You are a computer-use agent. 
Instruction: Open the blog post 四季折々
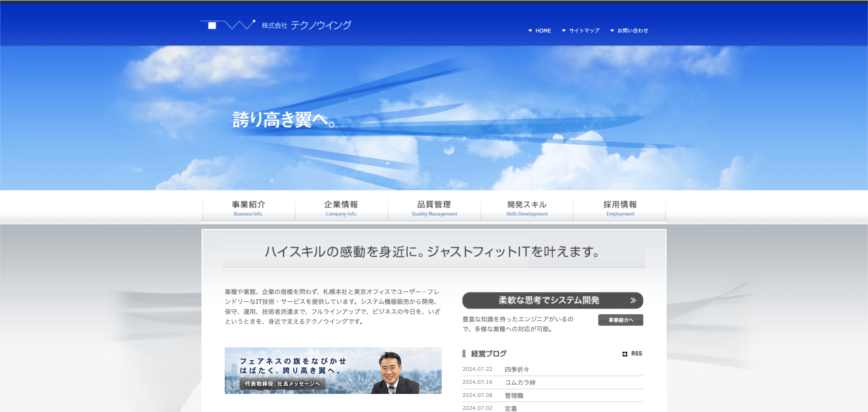pyautogui.click(x=517, y=370)
